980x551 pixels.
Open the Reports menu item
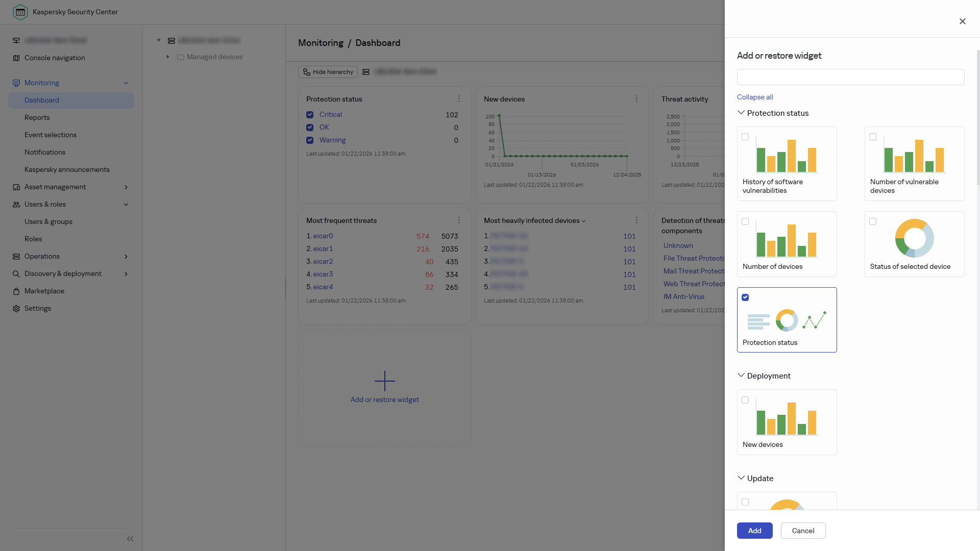pyautogui.click(x=37, y=118)
